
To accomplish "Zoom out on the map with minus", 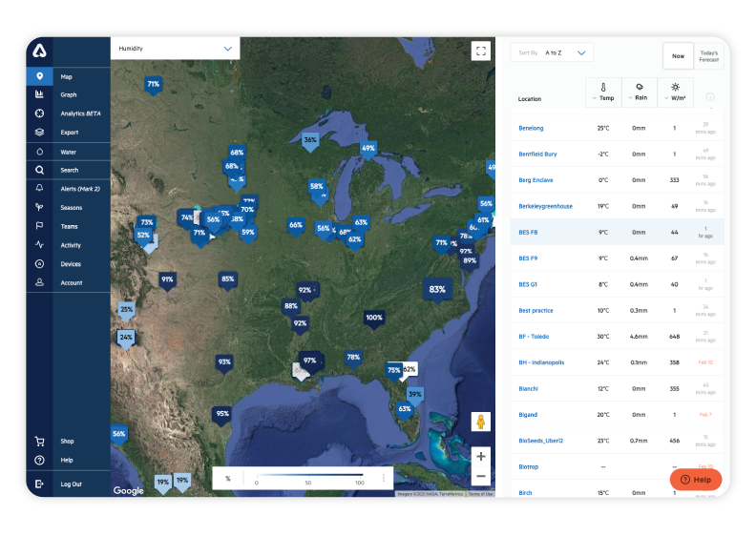I will pyautogui.click(x=481, y=476).
